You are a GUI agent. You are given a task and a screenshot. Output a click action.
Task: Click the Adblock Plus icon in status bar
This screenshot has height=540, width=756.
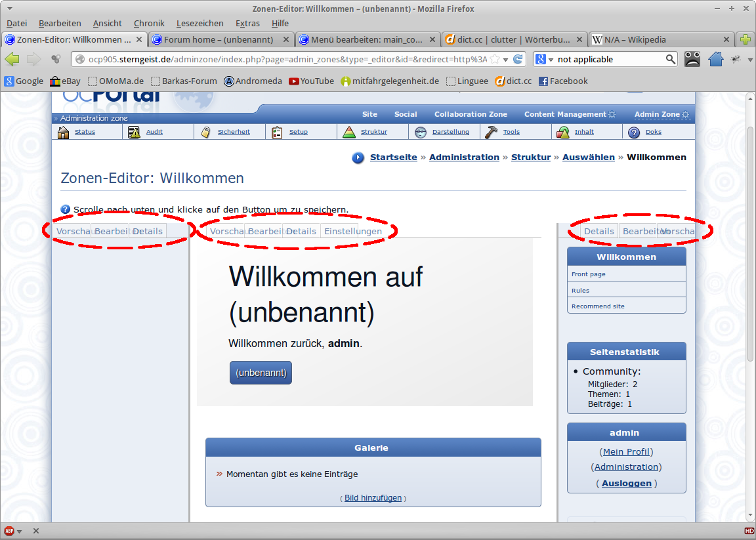click(10, 531)
